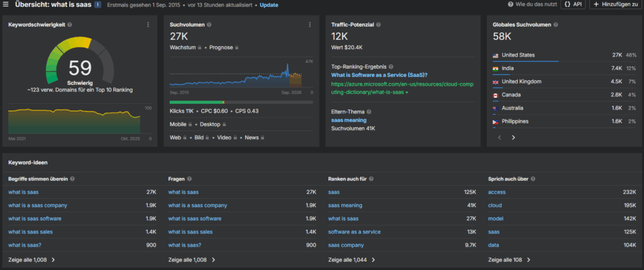The width and height of the screenshot is (644, 270).
Task: Go to previous countries page arrow
Action: click(499, 138)
